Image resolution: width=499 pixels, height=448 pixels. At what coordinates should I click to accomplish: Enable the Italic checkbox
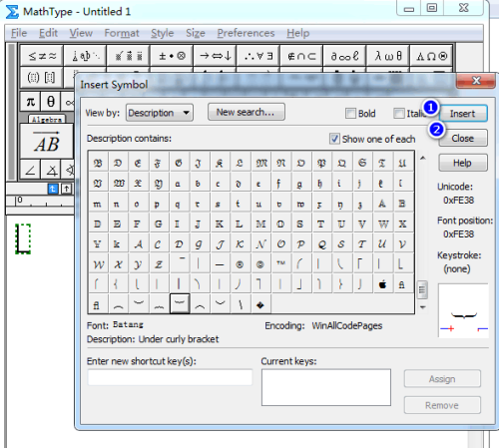point(398,114)
